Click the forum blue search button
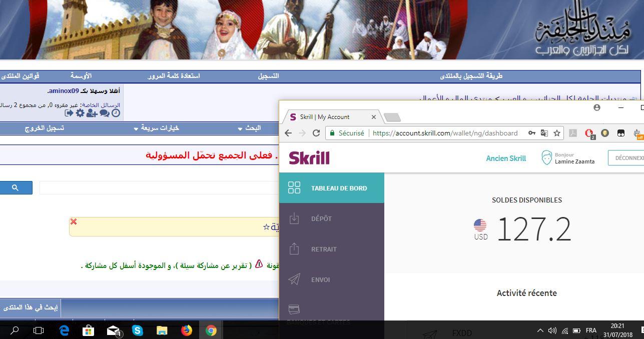The height and width of the screenshot is (339, 644). [15, 187]
